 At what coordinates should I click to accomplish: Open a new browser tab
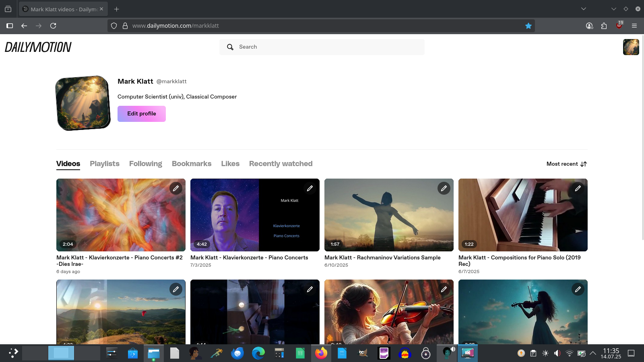pyautogui.click(x=116, y=9)
